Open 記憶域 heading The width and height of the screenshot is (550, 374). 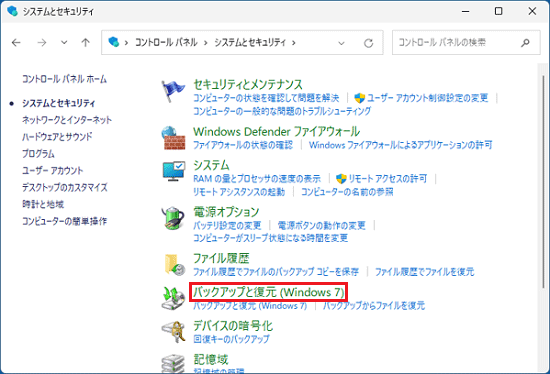coord(211,359)
